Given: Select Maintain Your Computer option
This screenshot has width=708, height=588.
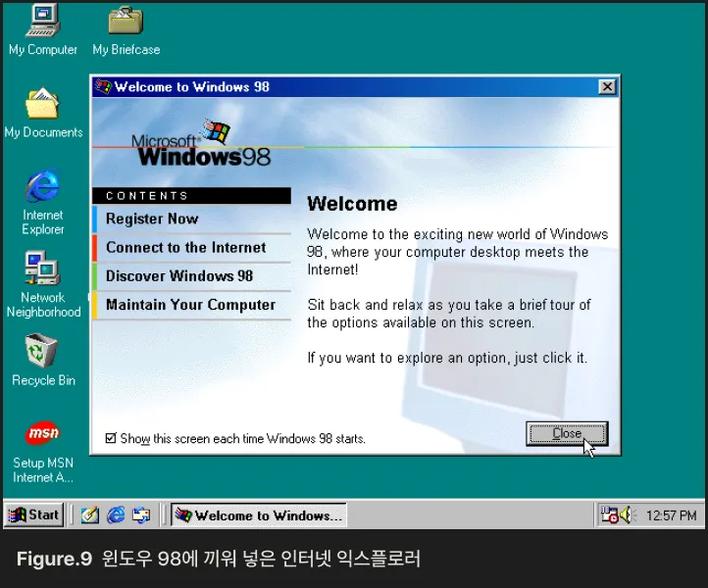Looking at the screenshot, I should (192, 305).
